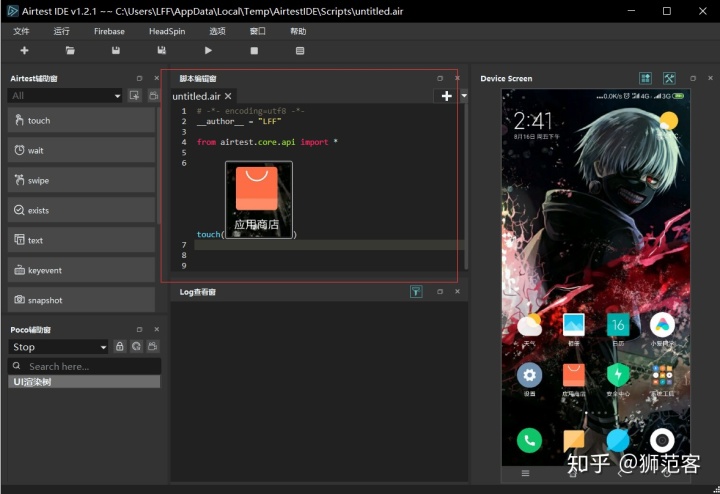This screenshot has height=494, width=720.
Task: Close the Airtest assistant panel
Action: (157, 79)
